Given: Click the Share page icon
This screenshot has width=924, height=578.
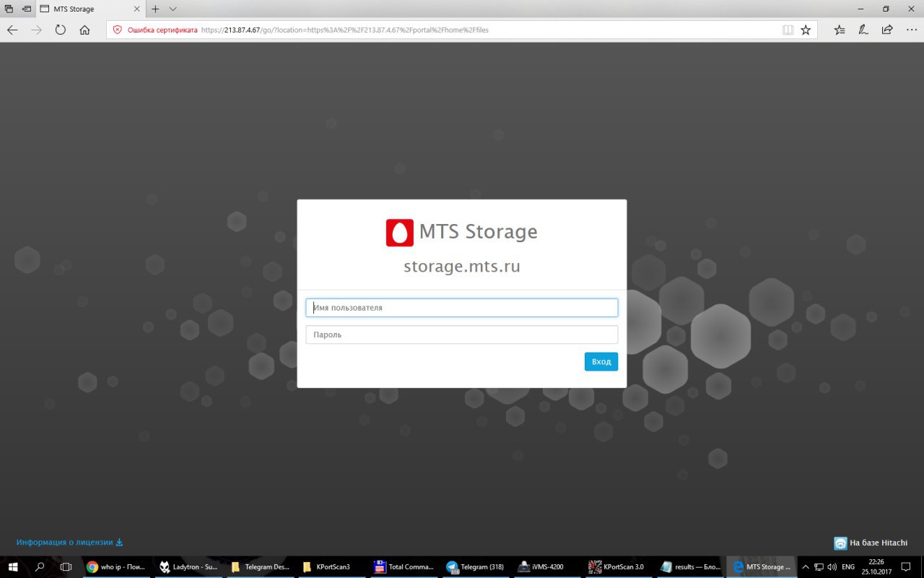Looking at the screenshot, I should click(887, 30).
